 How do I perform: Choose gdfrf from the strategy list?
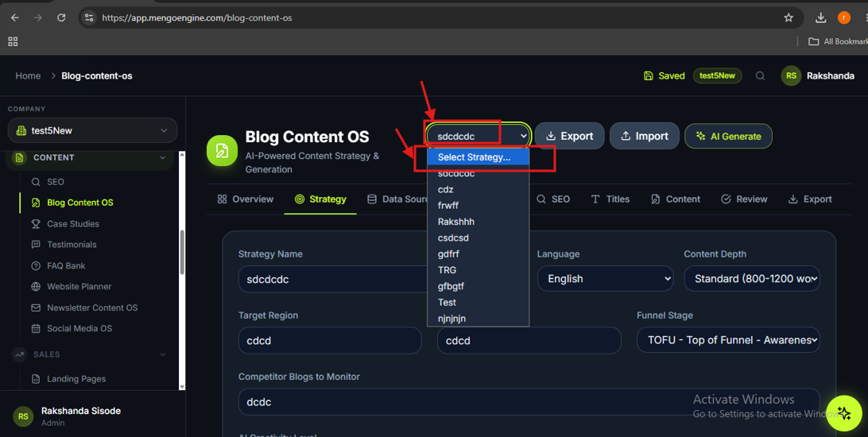[478, 254]
